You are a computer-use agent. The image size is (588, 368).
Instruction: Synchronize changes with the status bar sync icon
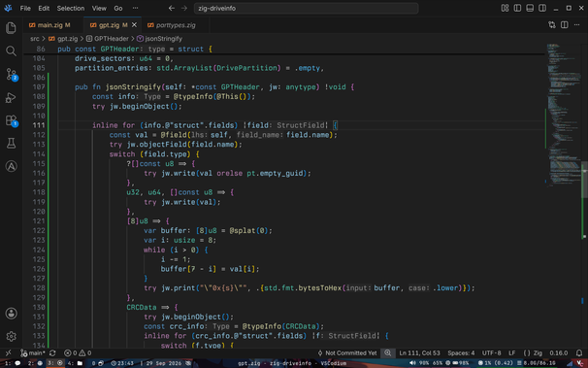point(52,353)
